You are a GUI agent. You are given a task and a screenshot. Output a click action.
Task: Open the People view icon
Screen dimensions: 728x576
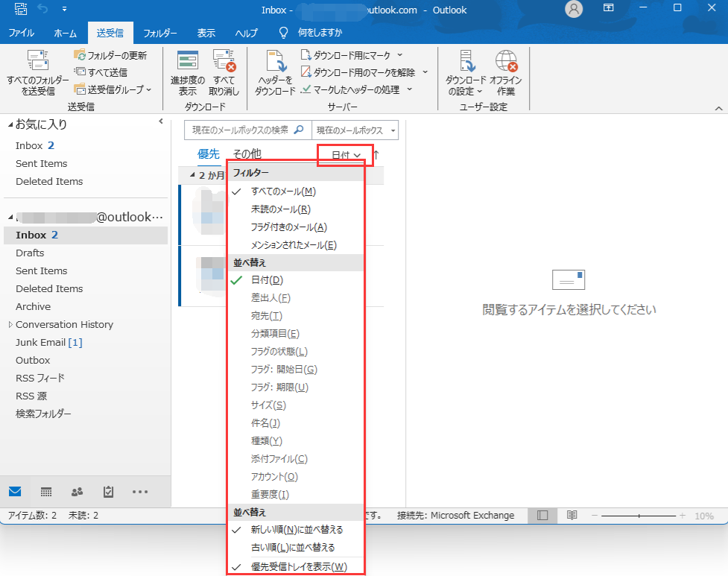coord(77,492)
